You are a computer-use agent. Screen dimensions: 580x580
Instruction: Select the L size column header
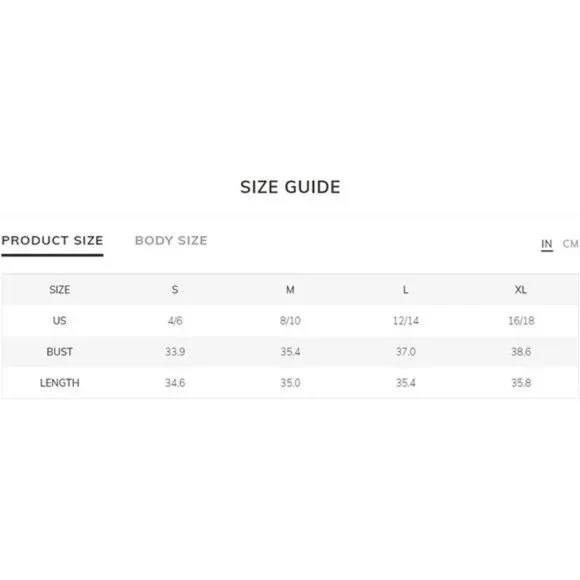pos(406,290)
